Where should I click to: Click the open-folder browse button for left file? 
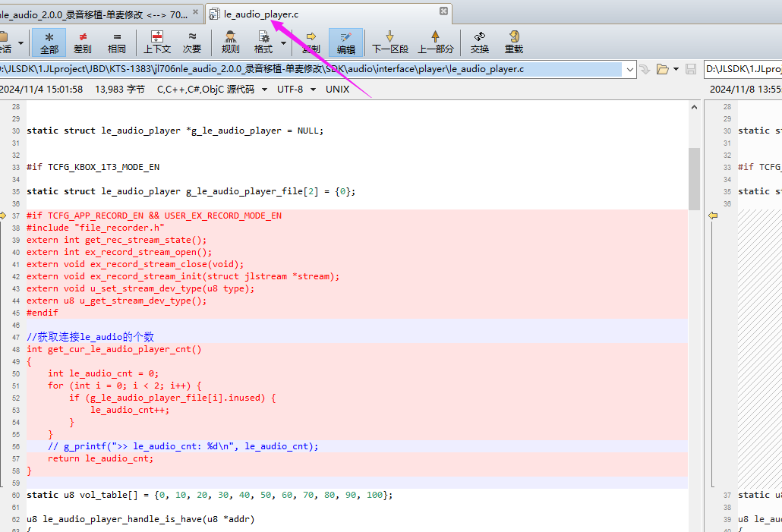tap(663, 69)
